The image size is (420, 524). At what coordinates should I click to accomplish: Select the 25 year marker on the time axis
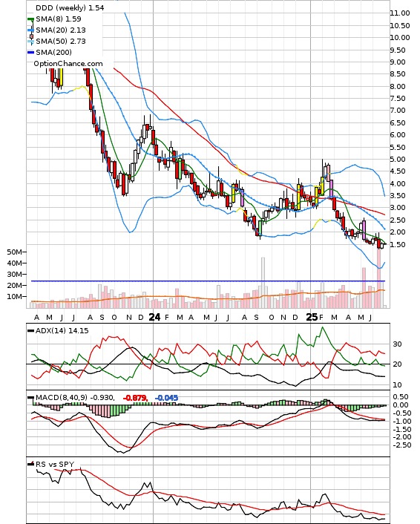click(x=312, y=317)
